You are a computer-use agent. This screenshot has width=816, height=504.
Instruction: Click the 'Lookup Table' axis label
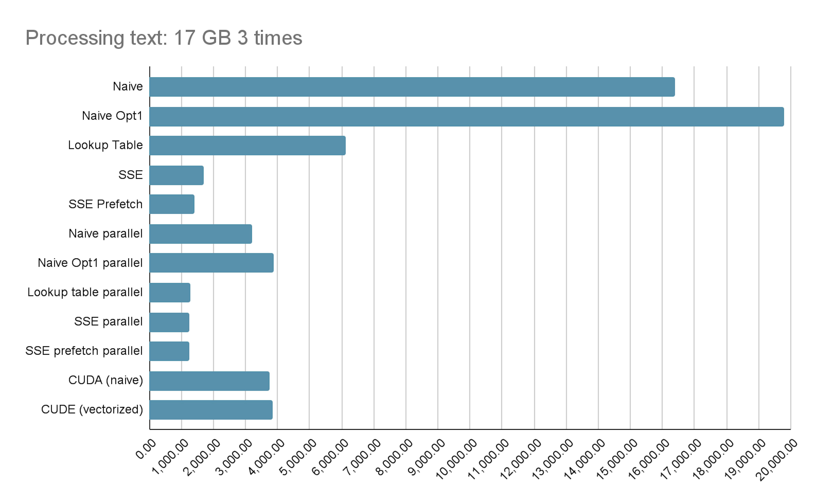tap(105, 145)
